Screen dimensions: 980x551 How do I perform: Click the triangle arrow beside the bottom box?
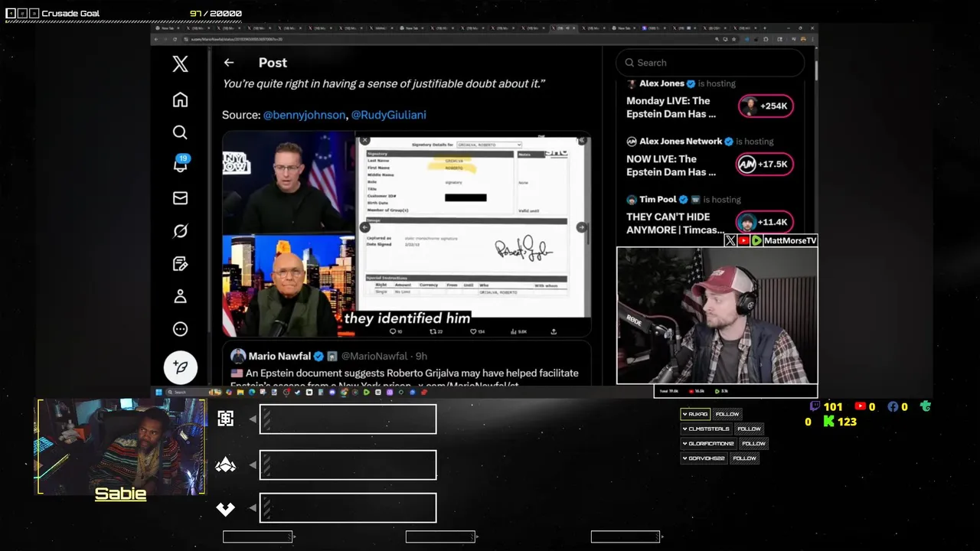pos(253,508)
